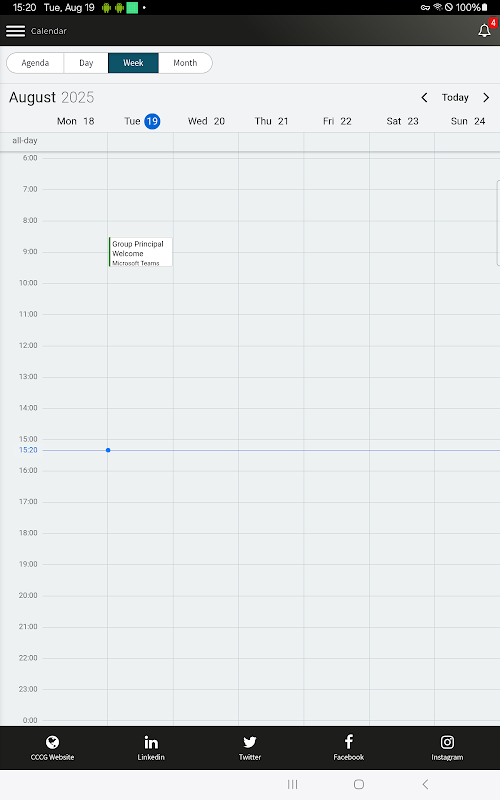Image resolution: width=500 pixels, height=800 pixels.
Task: Select the Fri 22 day header
Action: (x=337, y=121)
